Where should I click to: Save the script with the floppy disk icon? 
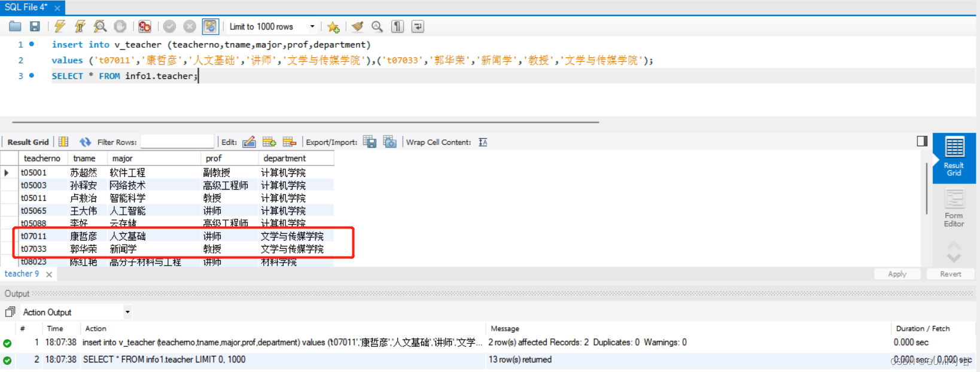coord(35,26)
